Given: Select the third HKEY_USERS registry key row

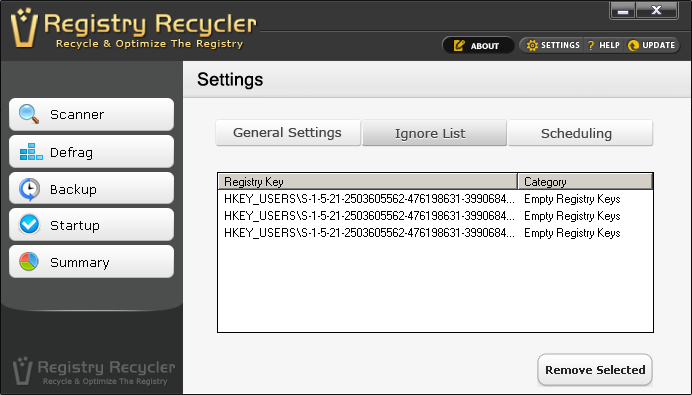Looking at the screenshot, I should click(435, 233).
